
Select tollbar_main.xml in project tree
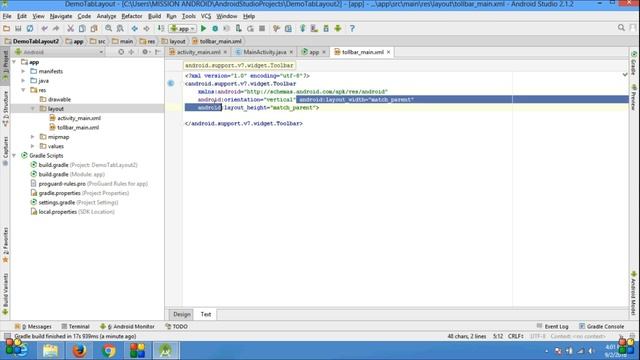point(78,127)
